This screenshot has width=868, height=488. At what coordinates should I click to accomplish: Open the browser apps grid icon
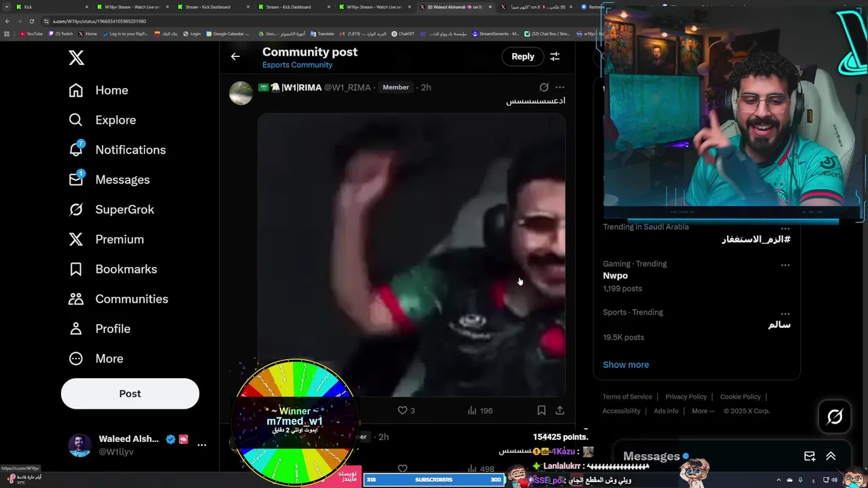pos(7,33)
